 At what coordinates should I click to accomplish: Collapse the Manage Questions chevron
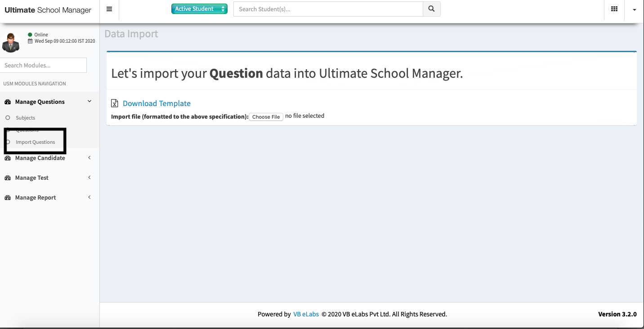[x=89, y=102]
